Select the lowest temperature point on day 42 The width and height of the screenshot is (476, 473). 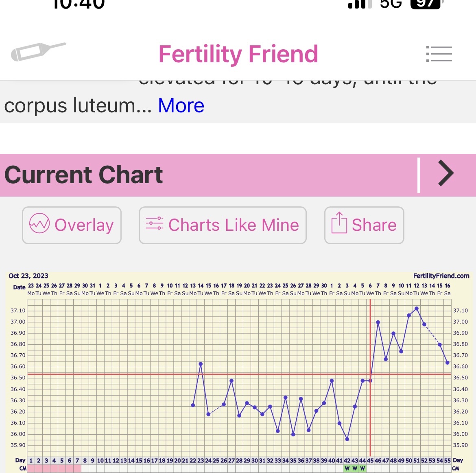(x=347, y=439)
